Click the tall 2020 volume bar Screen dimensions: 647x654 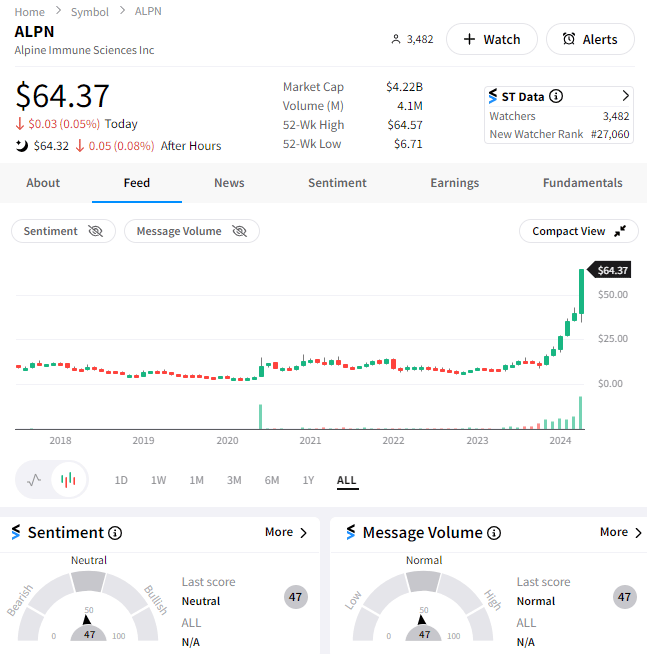click(260, 417)
